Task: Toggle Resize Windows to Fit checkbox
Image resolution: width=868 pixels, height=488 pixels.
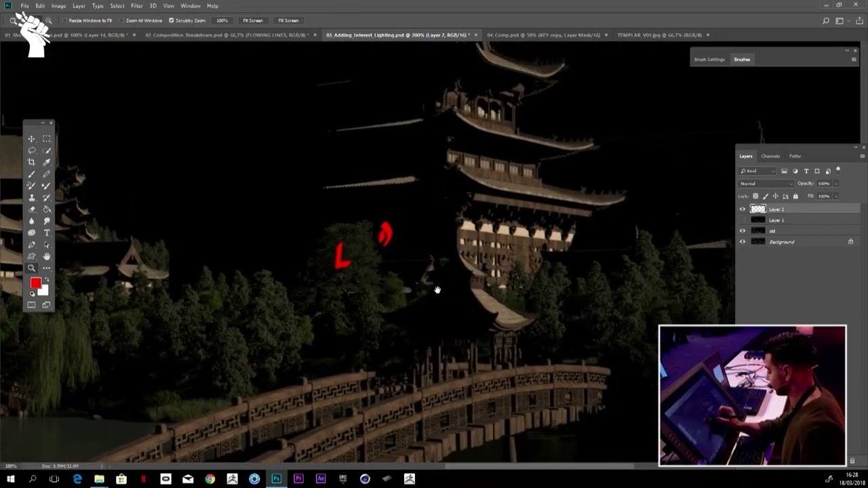Action: pyautogui.click(x=65, y=20)
